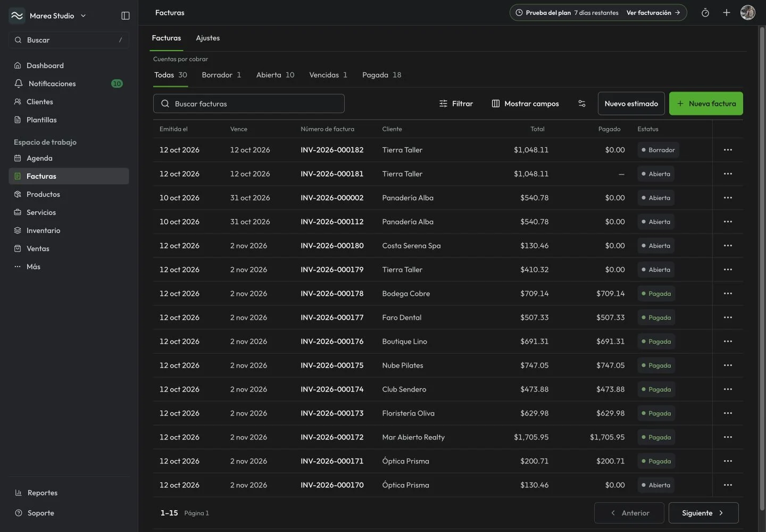Click the notifications count badge 10
The width and height of the screenshot is (766, 532).
pos(117,84)
